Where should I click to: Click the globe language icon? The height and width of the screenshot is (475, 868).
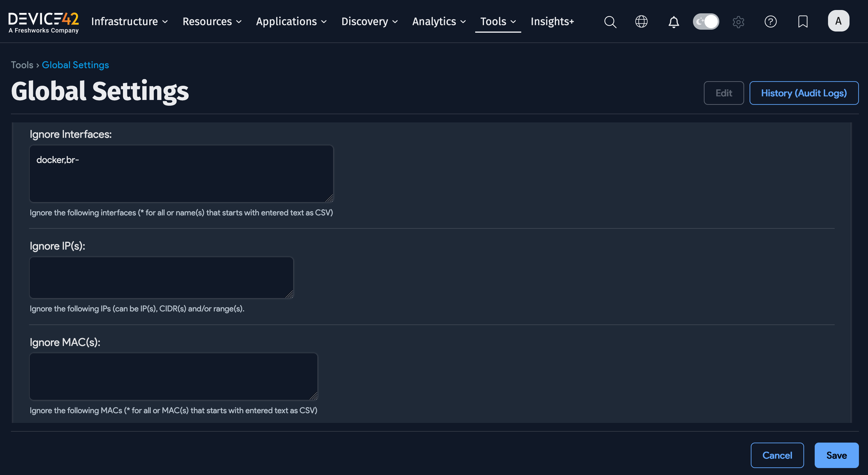[641, 22]
